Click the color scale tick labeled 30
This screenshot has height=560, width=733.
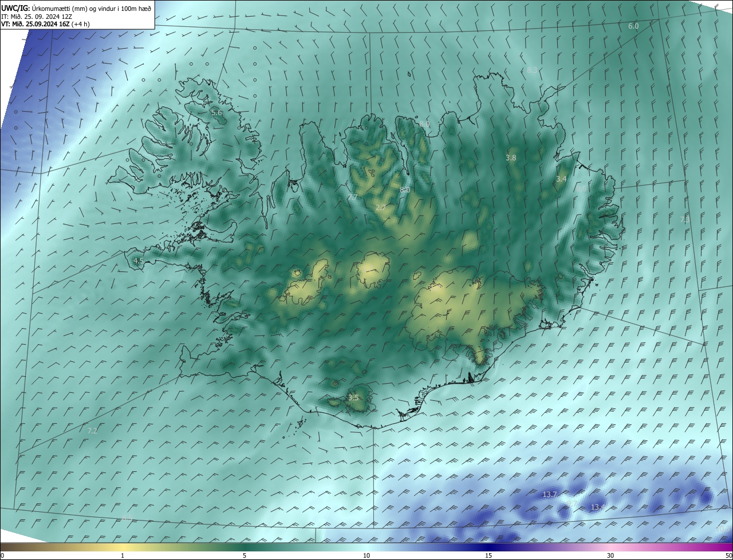point(610,555)
